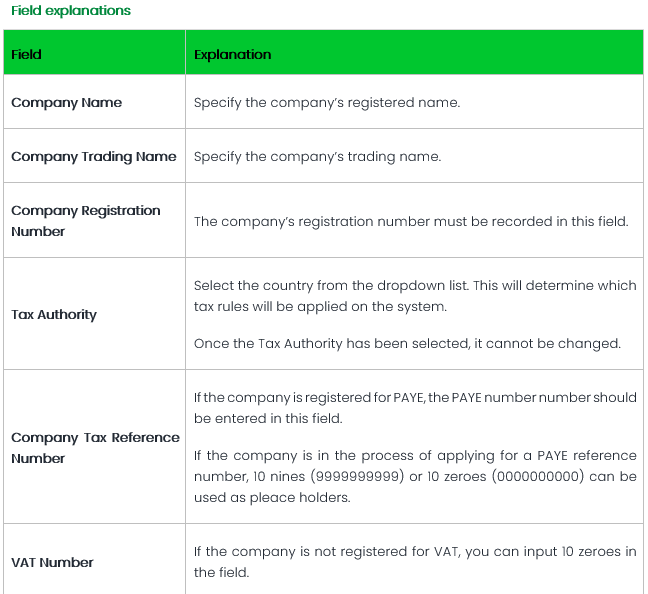Viewport: 648px width, 594px height.
Task: Click the "Field" column header
Action: click(x=27, y=54)
